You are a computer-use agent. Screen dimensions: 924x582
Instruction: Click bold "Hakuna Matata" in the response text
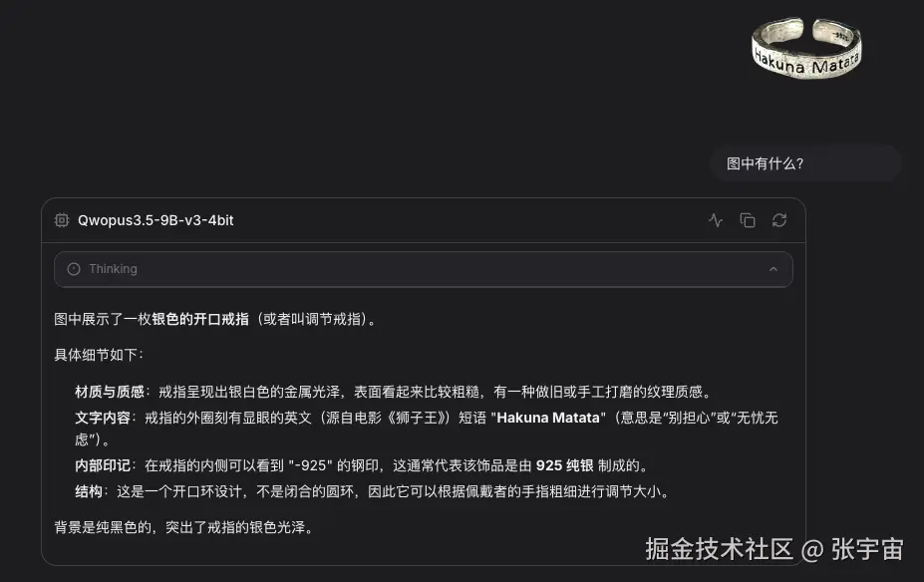[548, 418]
